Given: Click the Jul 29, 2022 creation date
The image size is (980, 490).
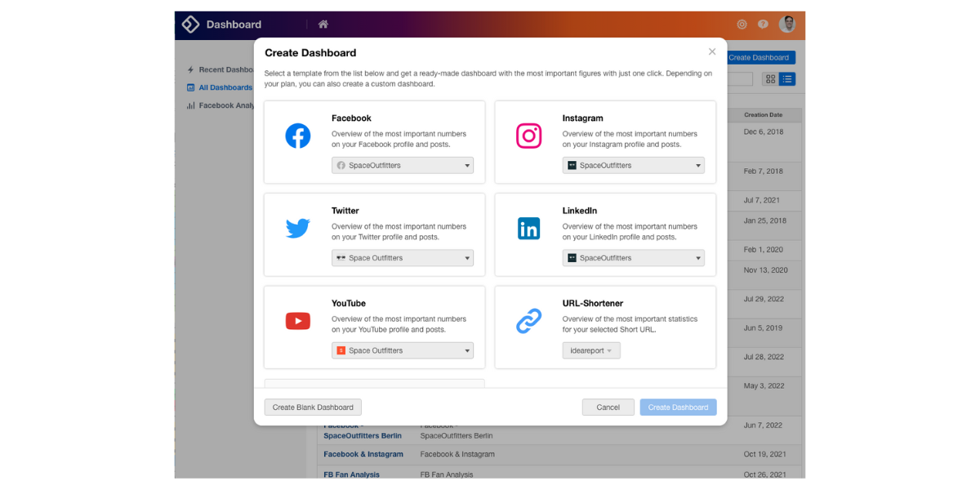Looking at the screenshot, I should pyautogui.click(x=764, y=299).
